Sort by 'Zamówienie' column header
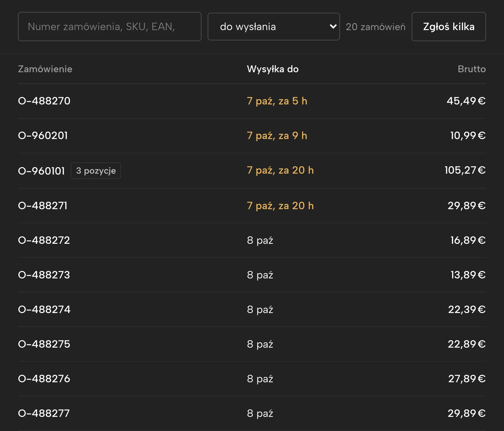The height and width of the screenshot is (431, 504). pos(45,69)
